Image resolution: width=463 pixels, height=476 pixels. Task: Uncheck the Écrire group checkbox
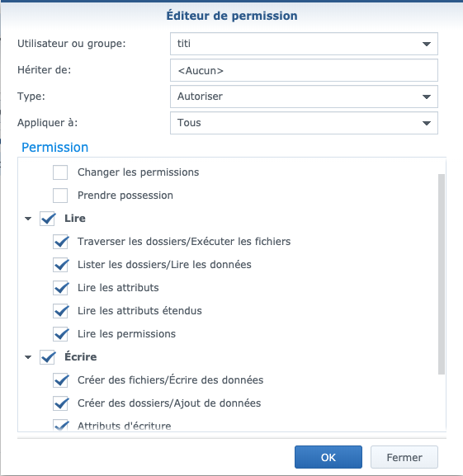click(x=47, y=357)
